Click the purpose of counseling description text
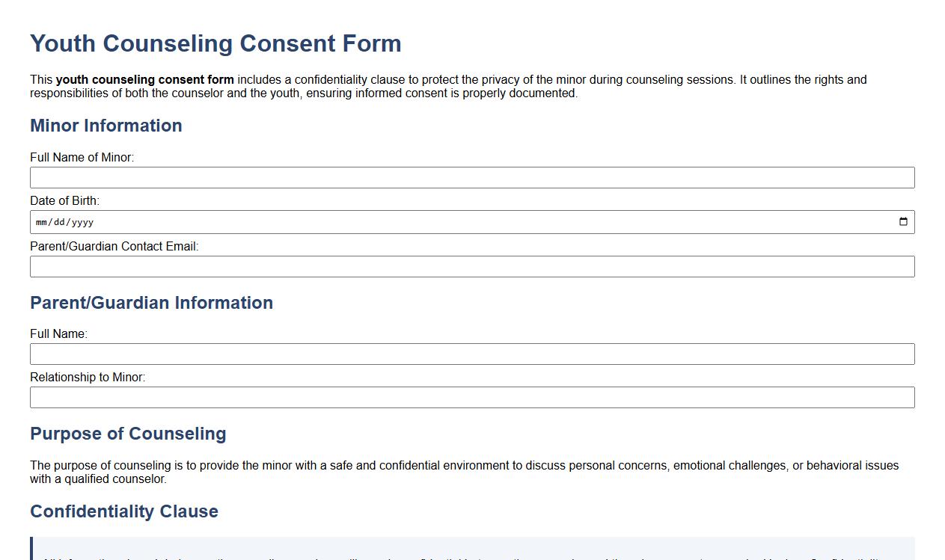Viewport: 945px width, 560px height. pos(464,472)
